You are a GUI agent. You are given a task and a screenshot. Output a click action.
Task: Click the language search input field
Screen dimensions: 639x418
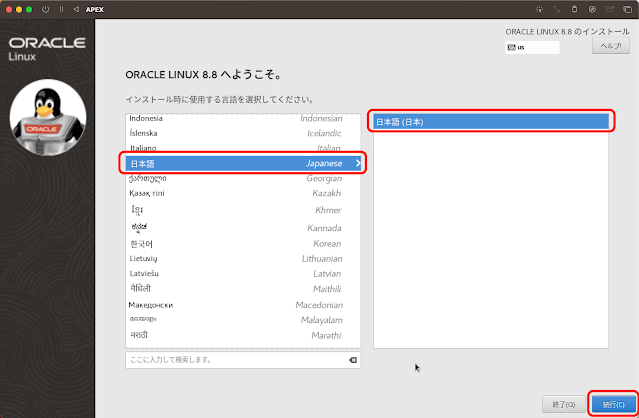[x=243, y=360]
